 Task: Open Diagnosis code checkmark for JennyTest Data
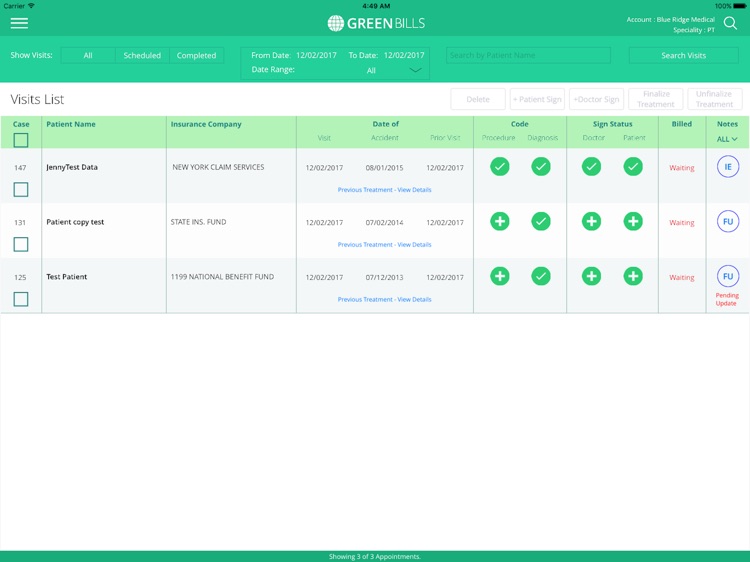coord(540,166)
